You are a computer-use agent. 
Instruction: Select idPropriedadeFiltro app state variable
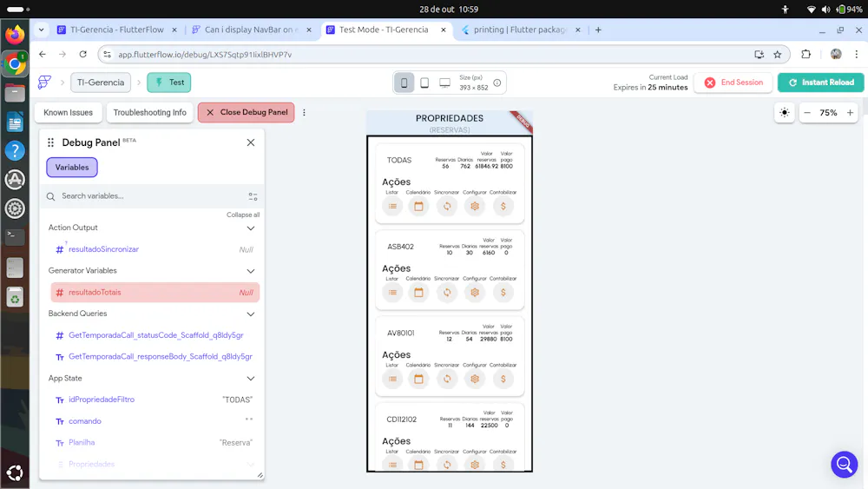point(102,400)
